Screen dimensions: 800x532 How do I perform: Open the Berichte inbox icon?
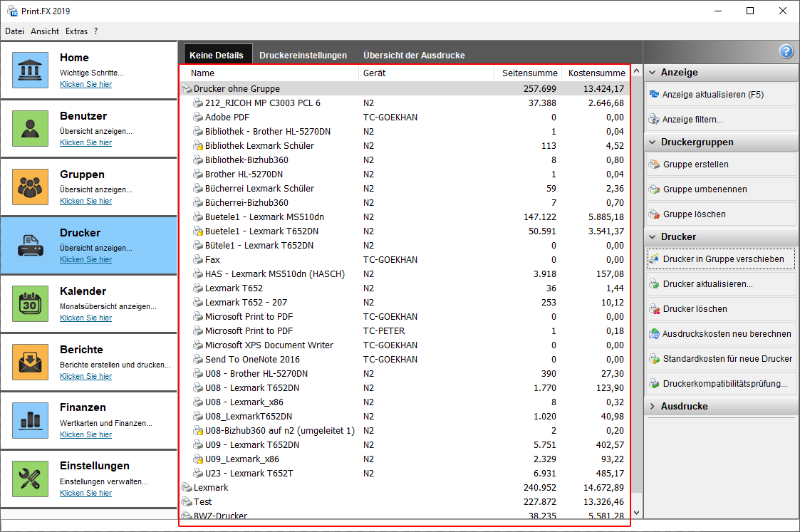(x=30, y=363)
